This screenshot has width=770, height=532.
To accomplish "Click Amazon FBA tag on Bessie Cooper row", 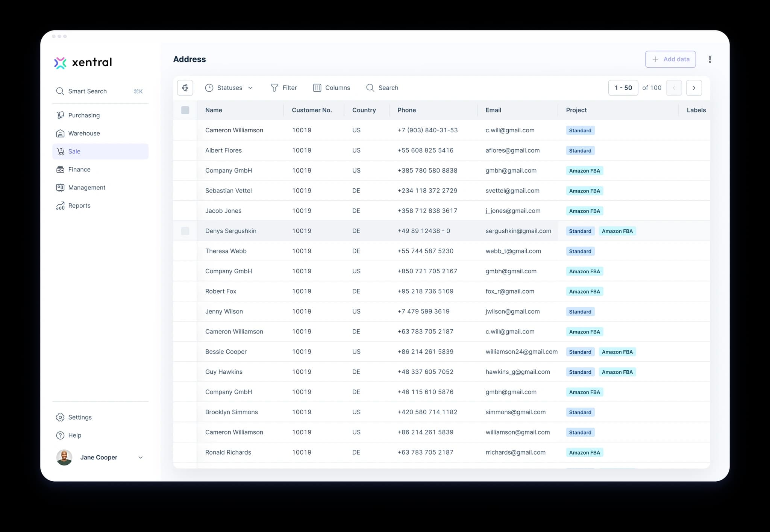I will pyautogui.click(x=617, y=352).
